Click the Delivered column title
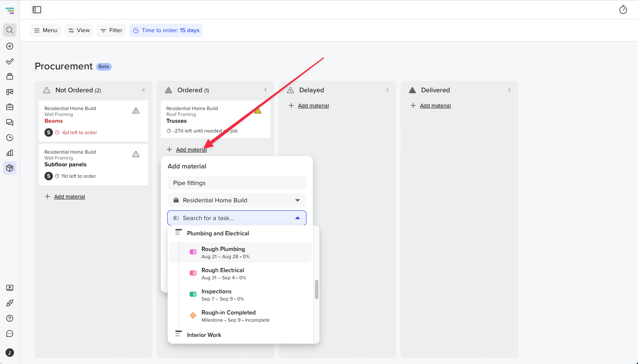The image size is (638, 364). pyautogui.click(x=436, y=90)
